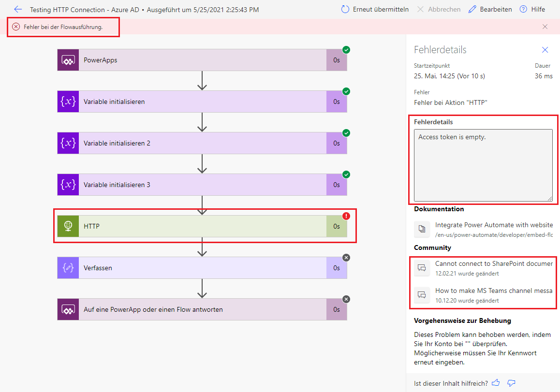Click the respond to PowerApp step icon
Screen dimensions: 560x392
[x=68, y=309]
